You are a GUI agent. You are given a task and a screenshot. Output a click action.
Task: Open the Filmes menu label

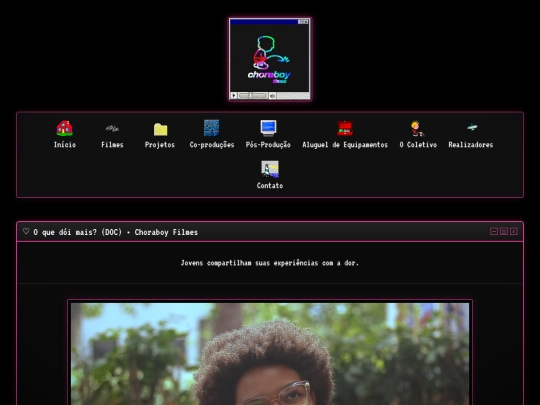(x=112, y=145)
